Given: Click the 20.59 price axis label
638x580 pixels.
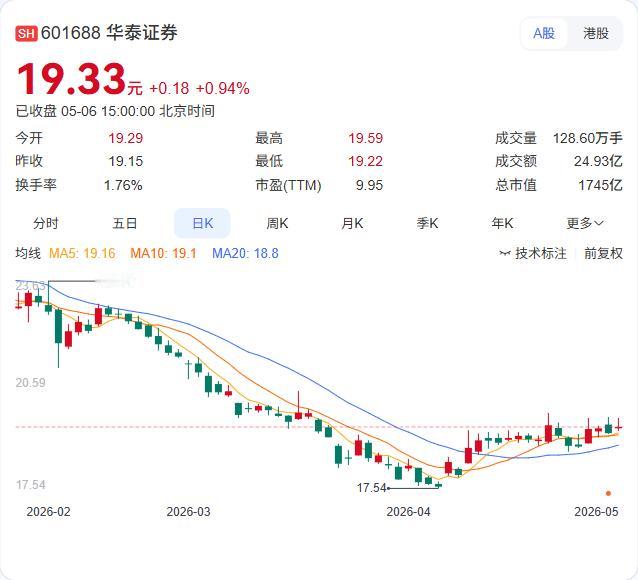Looking at the screenshot, I should click(31, 383).
